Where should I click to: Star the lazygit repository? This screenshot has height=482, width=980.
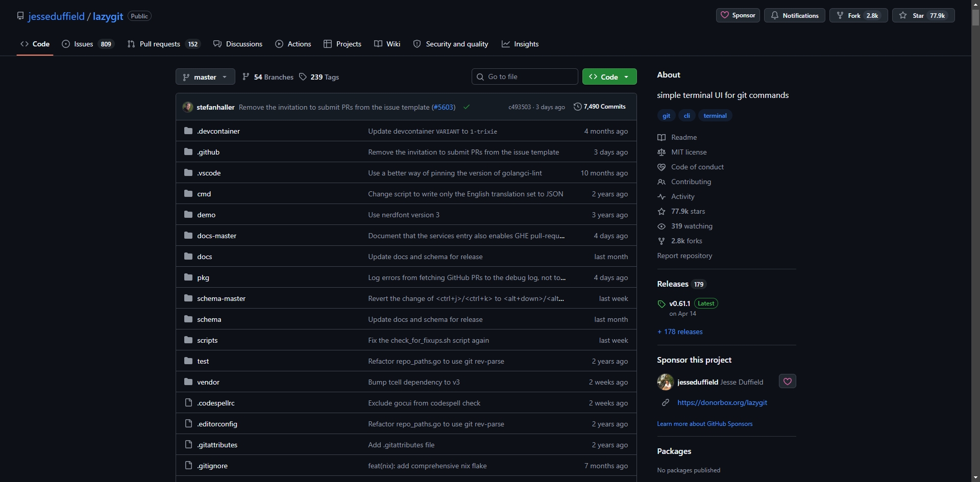[923, 16]
